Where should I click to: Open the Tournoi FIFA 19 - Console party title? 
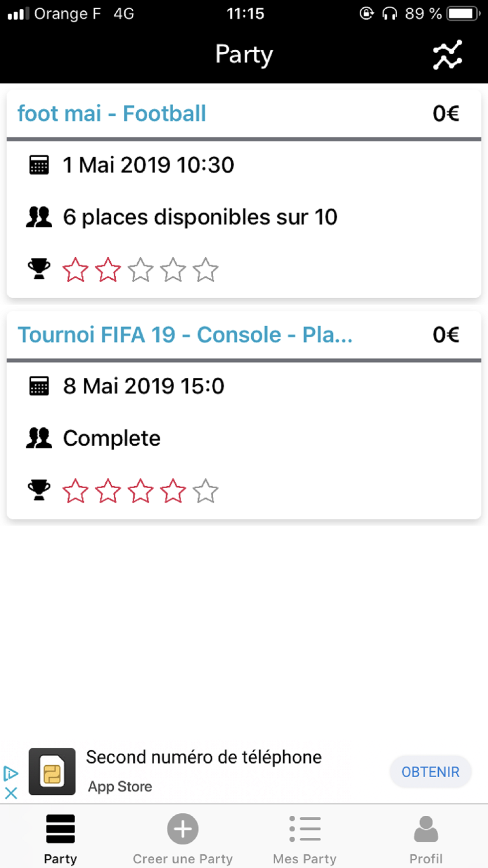[185, 335]
